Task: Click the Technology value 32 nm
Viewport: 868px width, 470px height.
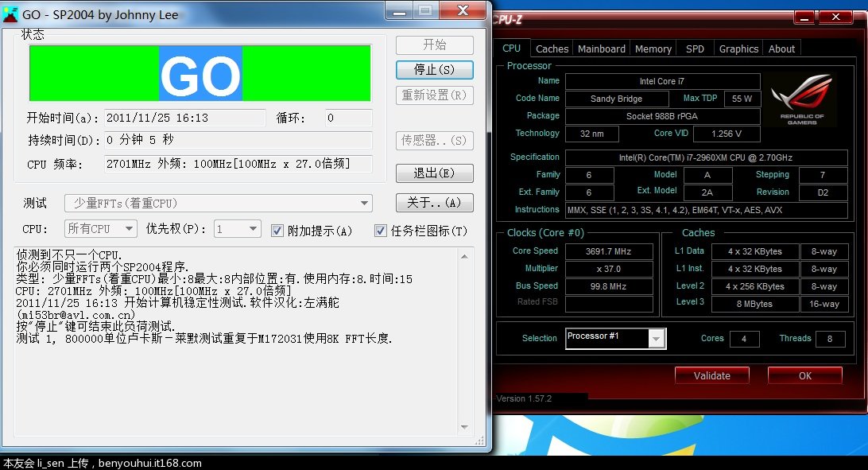Action: (591, 134)
